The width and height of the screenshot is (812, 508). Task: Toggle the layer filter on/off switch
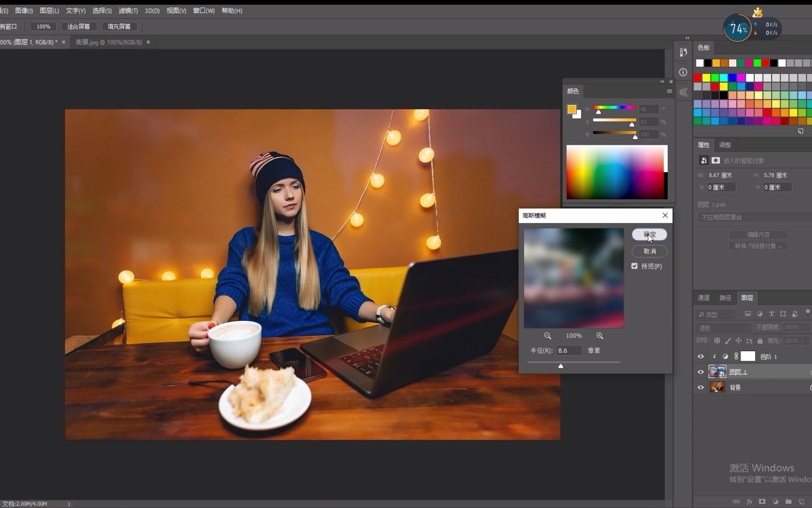(808, 311)
